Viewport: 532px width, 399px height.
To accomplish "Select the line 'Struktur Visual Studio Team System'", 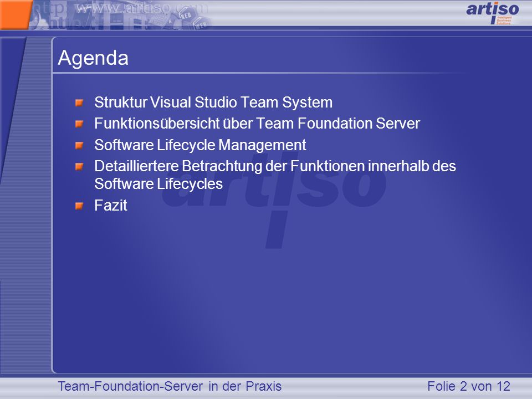I will pyautogui.click(x=213, y=103).
